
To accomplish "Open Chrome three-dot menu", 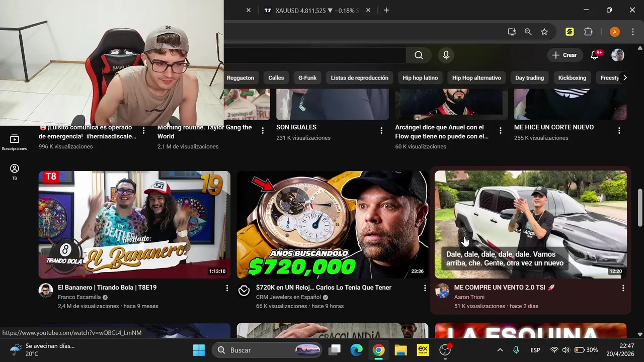I will pyautogui.click(x=633, y=32).
